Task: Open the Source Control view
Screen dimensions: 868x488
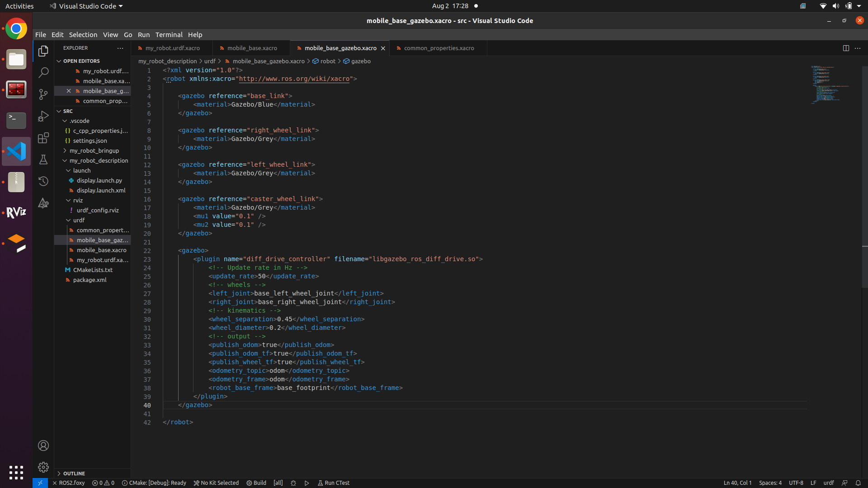Action: click(43, 94)
